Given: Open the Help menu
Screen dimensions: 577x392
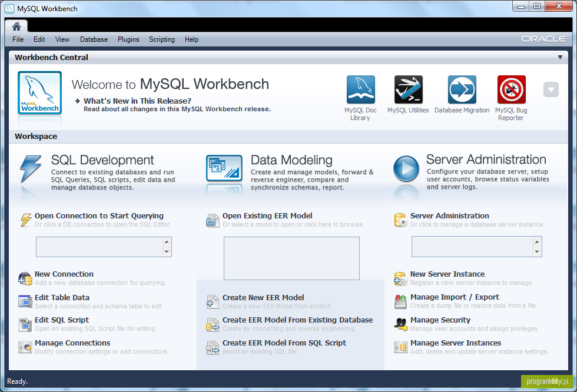Looking at the screenshot, I should pyautogui.click(x=191, y=39).
